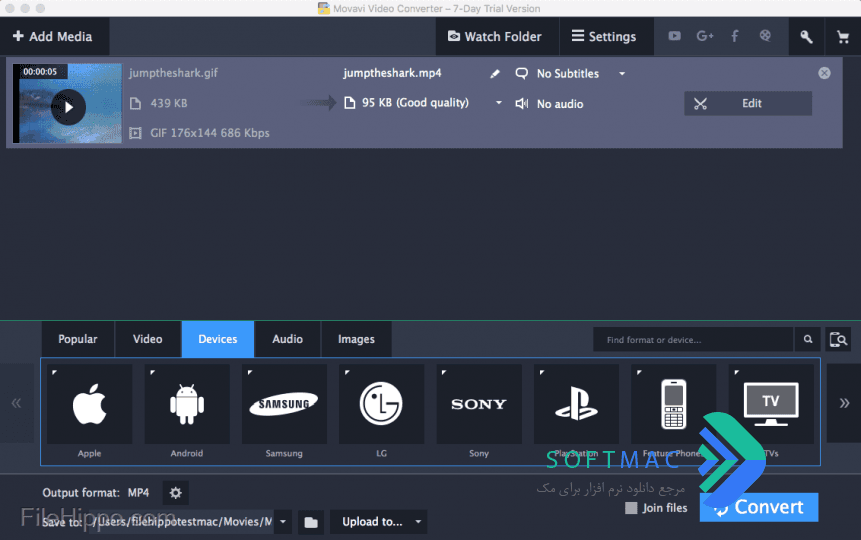Expand the No Subtitles dropdown

click(x=622, y=74)
